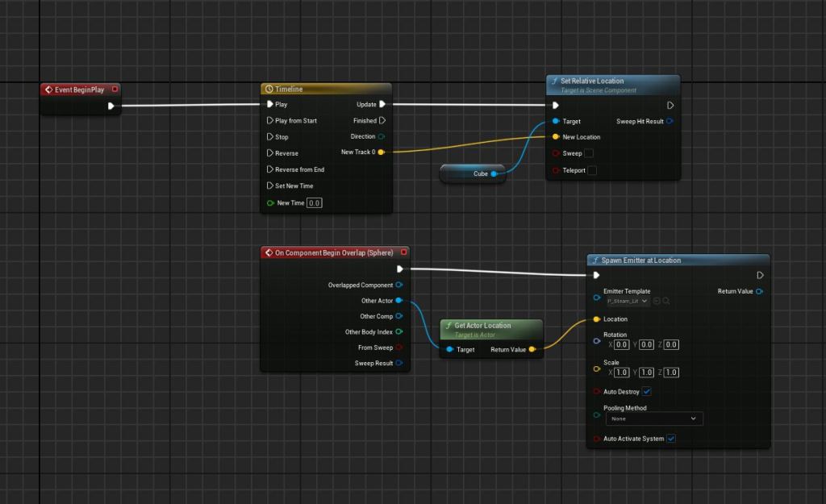This screenshot has height=504, width=826.
Task: Click the browse-to-asset magnifier beside Emitter Template
Action: click(666, 301)
